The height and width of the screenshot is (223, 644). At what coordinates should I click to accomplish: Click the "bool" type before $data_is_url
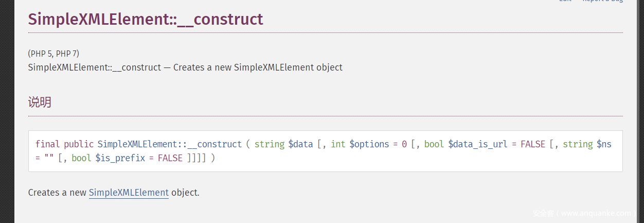pos(434,144)
